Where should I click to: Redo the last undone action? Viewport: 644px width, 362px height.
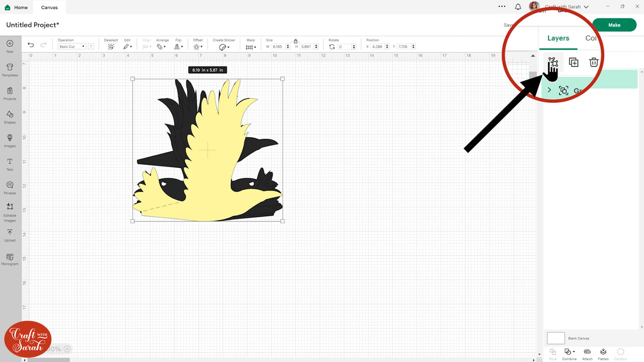(43, 45)
